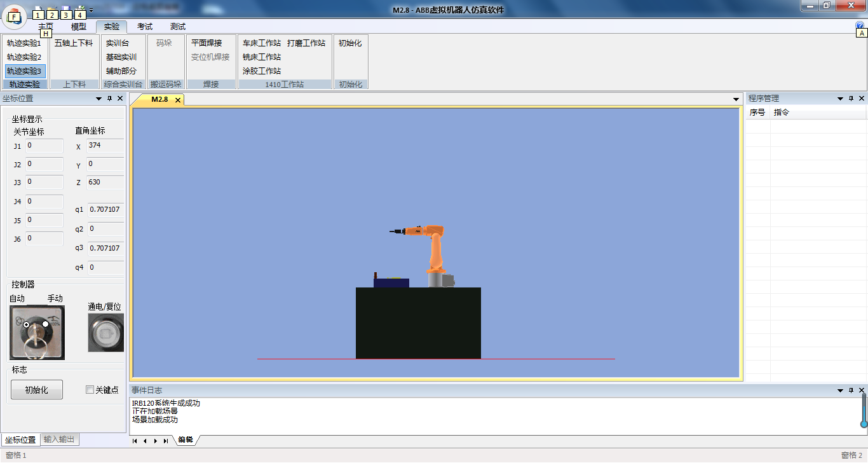Close the 坐标位置 panel
The image size is (868, 463).
pos(120,99)
